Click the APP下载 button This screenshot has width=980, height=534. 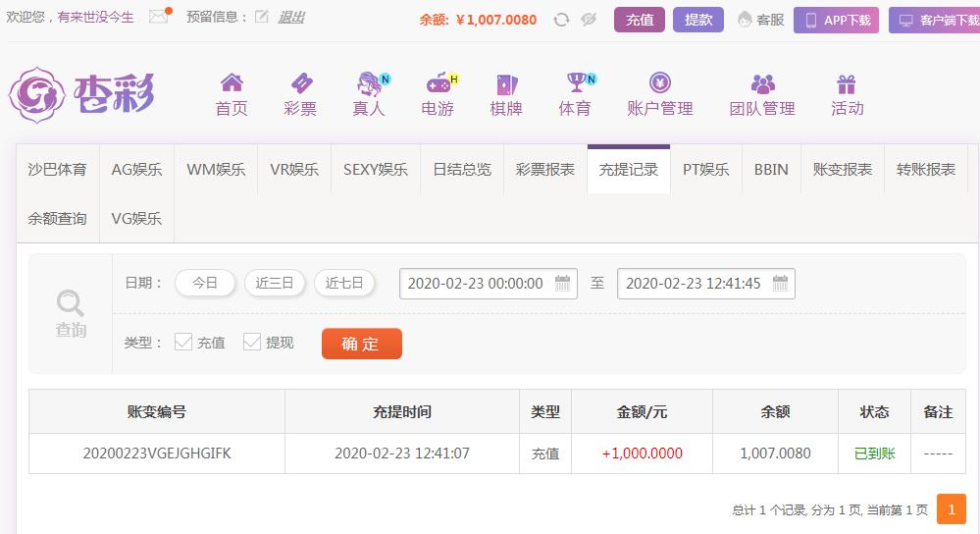pyautogui.click(x=836, y=20)
